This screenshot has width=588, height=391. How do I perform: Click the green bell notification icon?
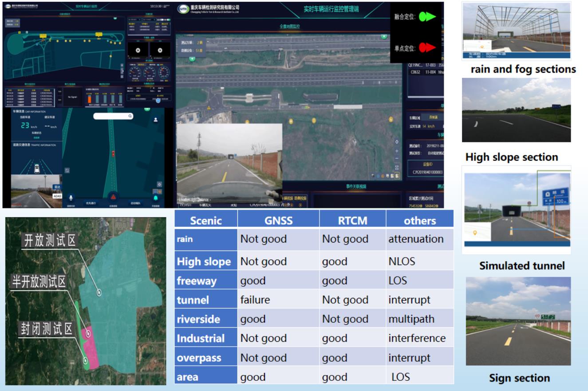156,197
